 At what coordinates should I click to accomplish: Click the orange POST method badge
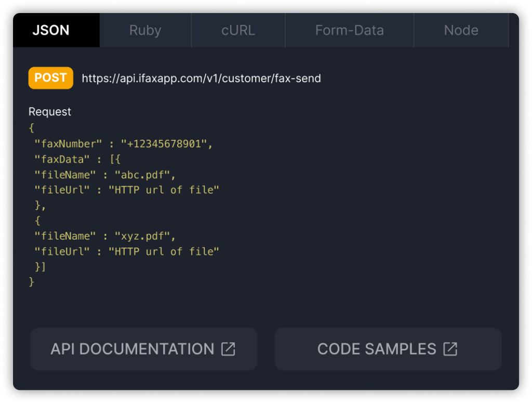(50, 78)
